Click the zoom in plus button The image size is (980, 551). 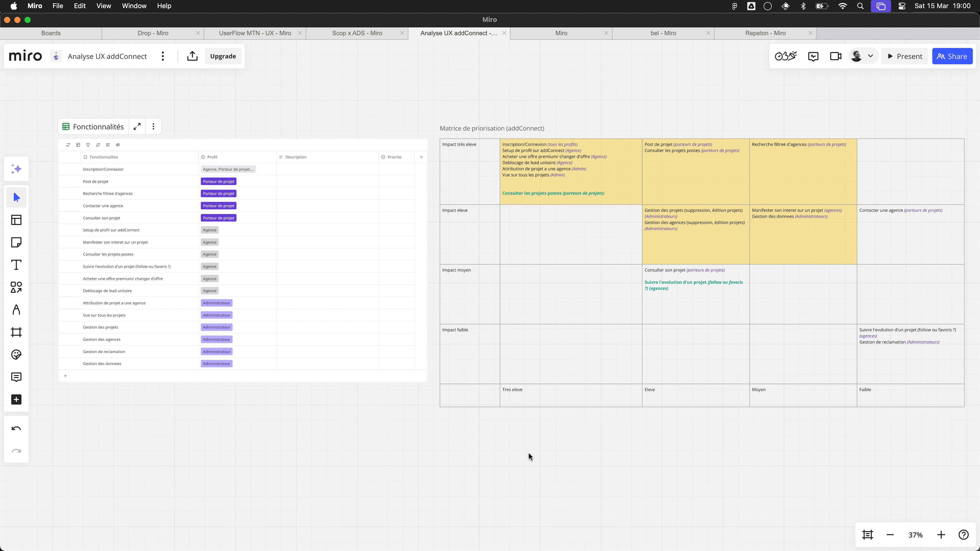point(941,535)
